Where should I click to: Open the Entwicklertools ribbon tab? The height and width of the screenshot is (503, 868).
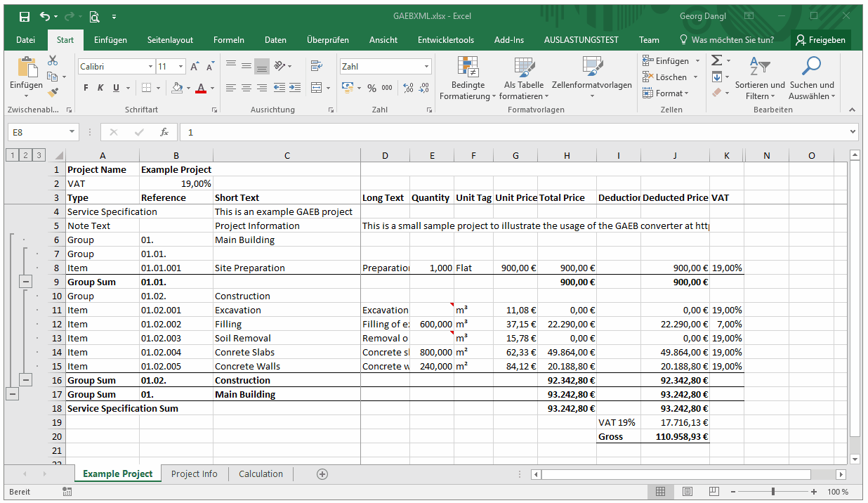pos(446,40)
